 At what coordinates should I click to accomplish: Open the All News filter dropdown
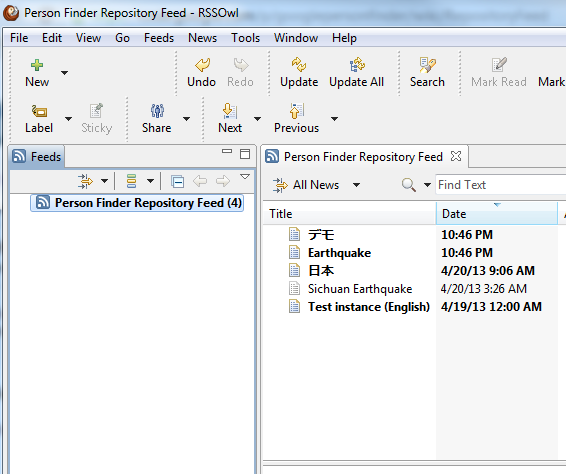(x=356, y=185)
